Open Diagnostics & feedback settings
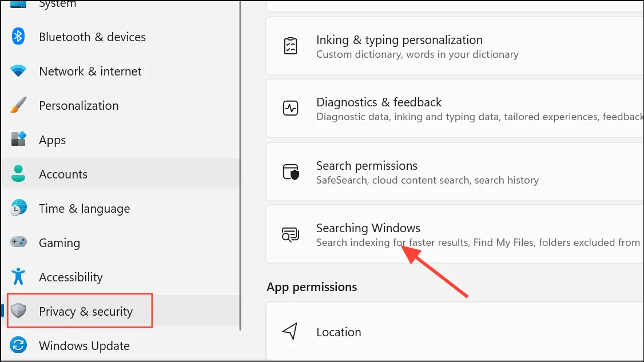Viewport: 644px width, 362px height. pos(455,109)
